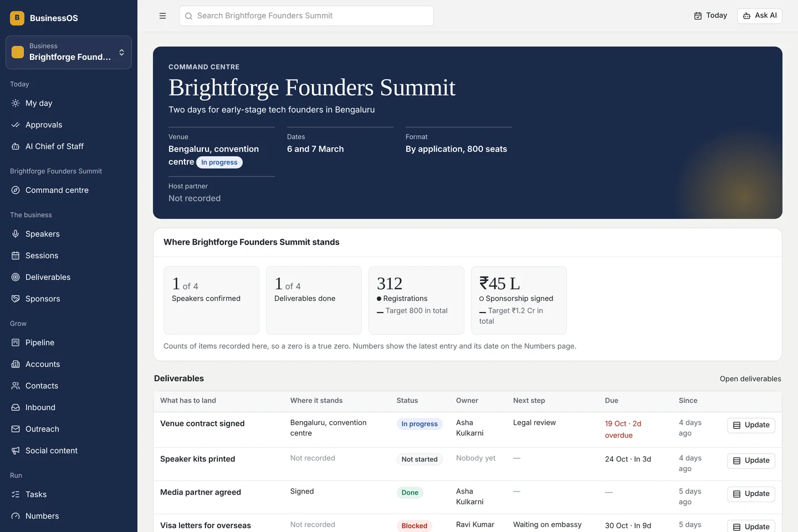
Task: Click the Brightforge Founders Summit main heading
Action: tap(312, 88)
